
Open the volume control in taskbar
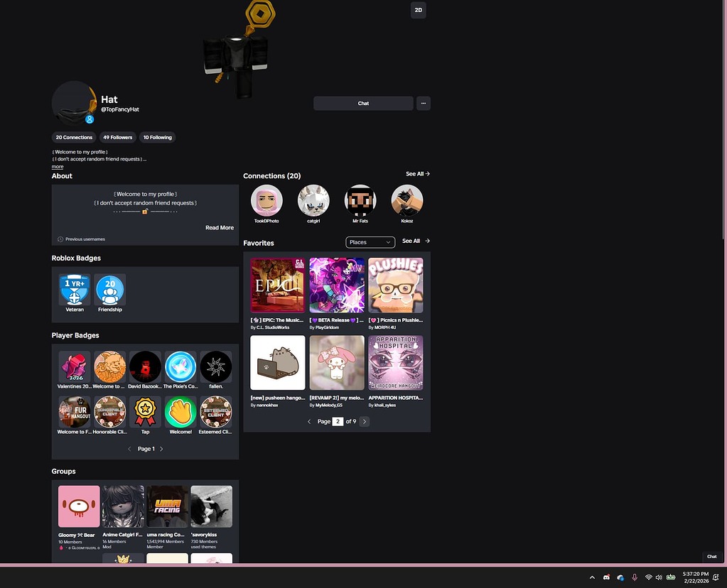coord(659,577)
